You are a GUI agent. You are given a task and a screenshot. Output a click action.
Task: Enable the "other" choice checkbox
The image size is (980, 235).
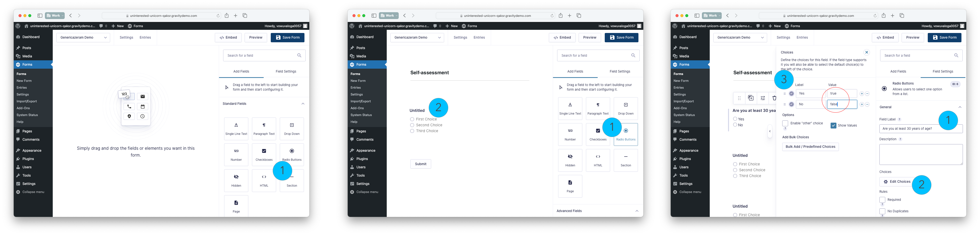point(785,123)
